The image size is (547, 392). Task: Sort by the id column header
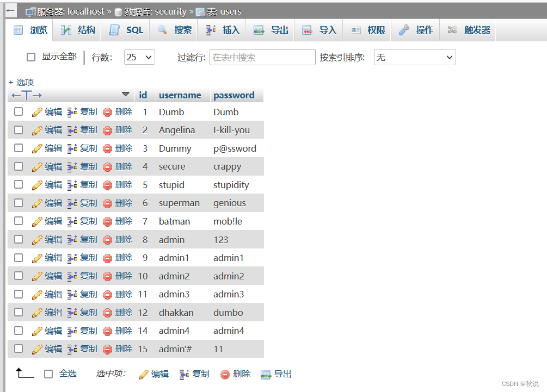143,95
